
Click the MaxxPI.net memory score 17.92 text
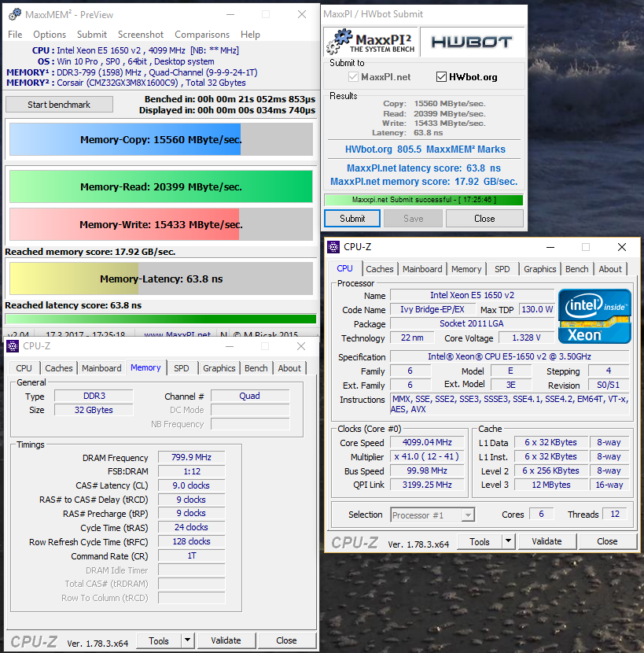(x=424, y=182)
